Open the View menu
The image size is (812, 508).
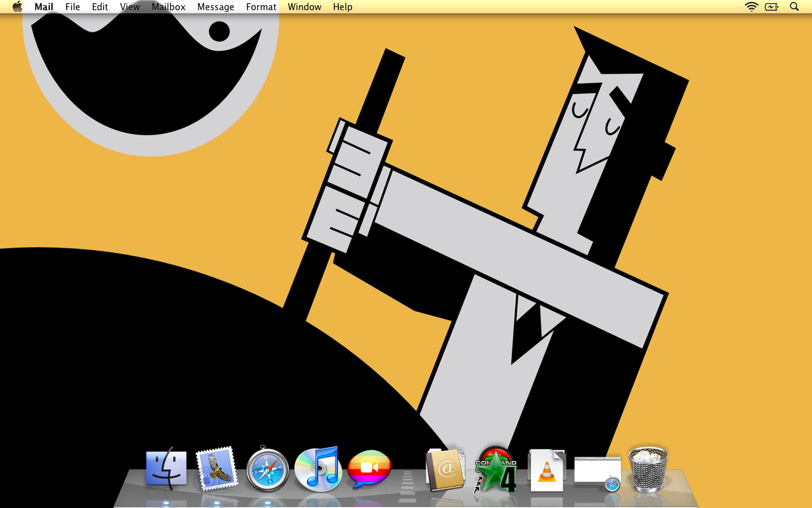(x=130, y=7)
